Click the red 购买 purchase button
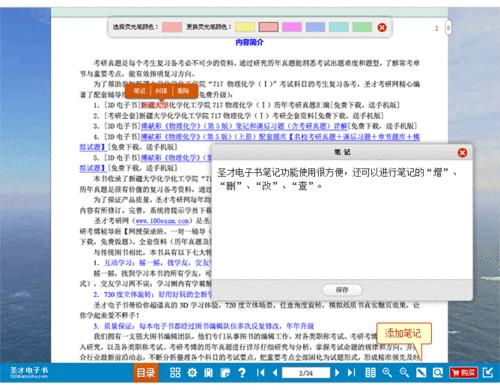This screenshot has width=500, height=390. 463,373
